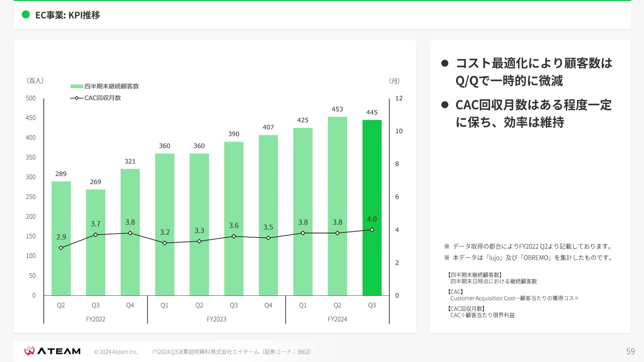Screen dimensions: 644x362
Task: Click the diamond marker under label 3.2
Action: click(x=165, y=243)
